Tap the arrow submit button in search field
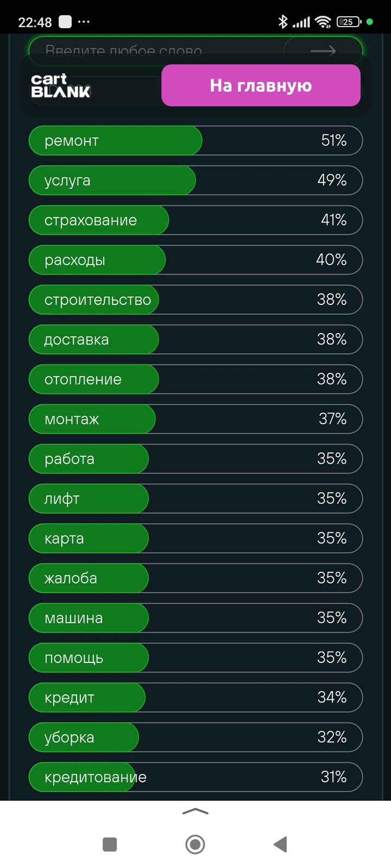 click(x=323, y=50)
